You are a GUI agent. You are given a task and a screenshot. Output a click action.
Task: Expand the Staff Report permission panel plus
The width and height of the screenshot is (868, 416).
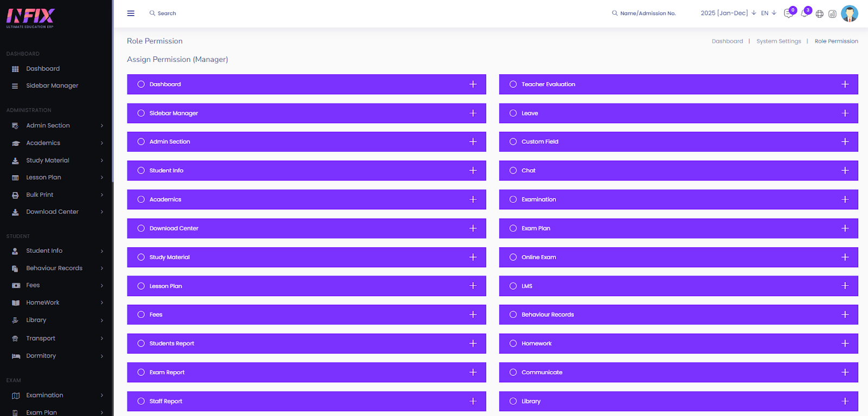473,401
